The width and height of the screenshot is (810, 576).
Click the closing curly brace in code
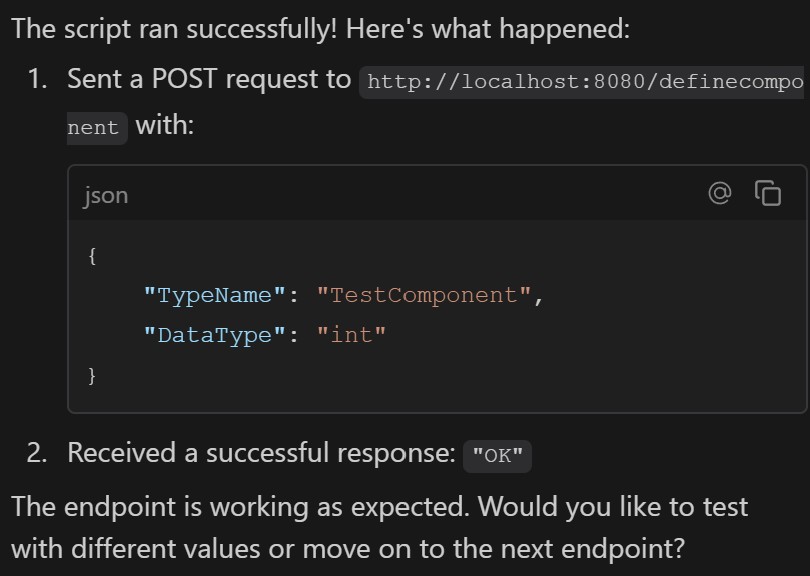(92, 376)
